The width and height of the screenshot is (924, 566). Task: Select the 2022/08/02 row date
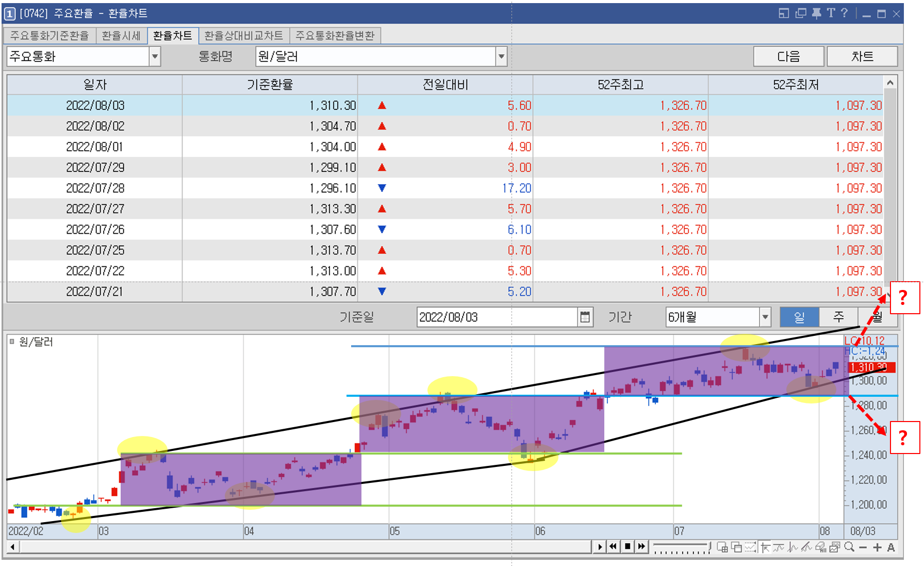pyautogui.click(x=95, y=126)
